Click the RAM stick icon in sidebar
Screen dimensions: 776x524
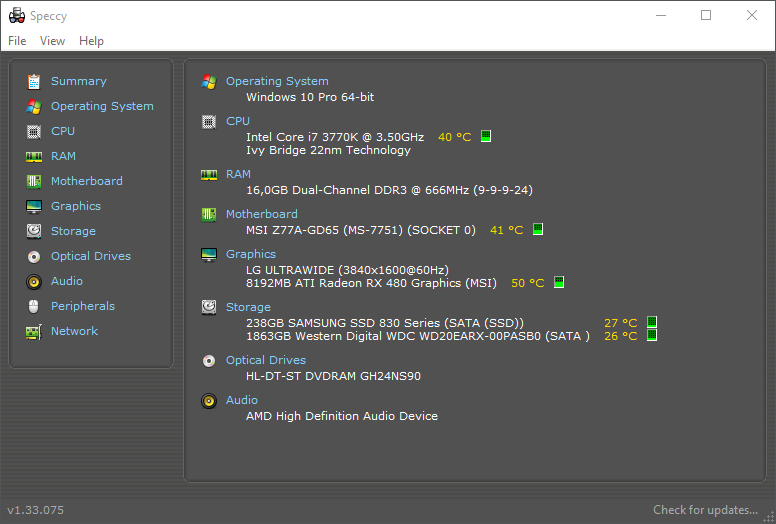(34, 157)
